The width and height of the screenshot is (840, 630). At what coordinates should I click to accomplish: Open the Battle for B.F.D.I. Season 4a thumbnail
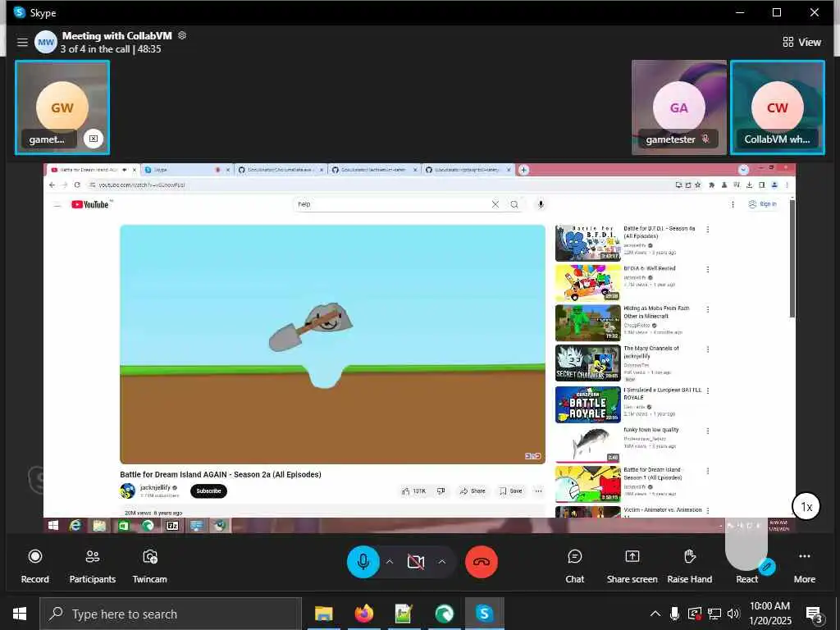[x=587, y=243]
